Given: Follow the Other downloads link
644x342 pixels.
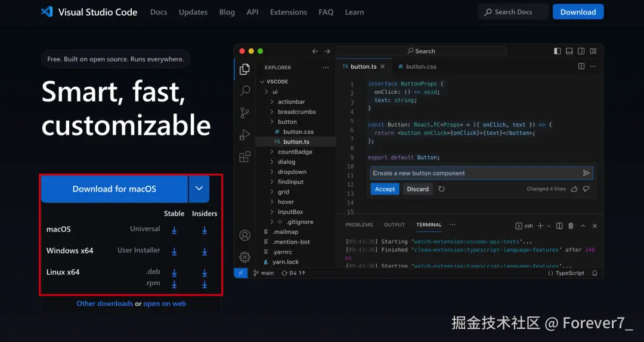Looking at the screenshot, I should pos(105,303).
